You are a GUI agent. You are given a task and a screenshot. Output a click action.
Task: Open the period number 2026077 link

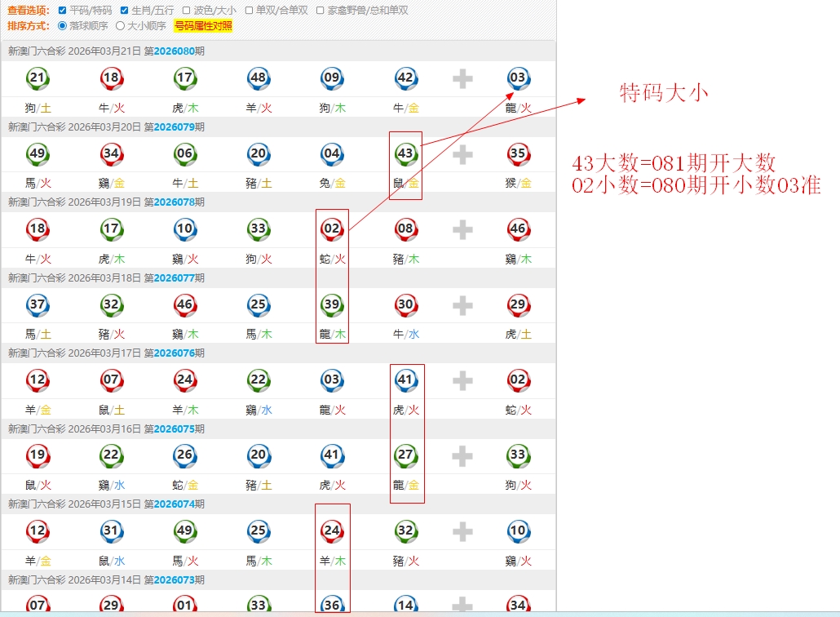click(175, 278)
